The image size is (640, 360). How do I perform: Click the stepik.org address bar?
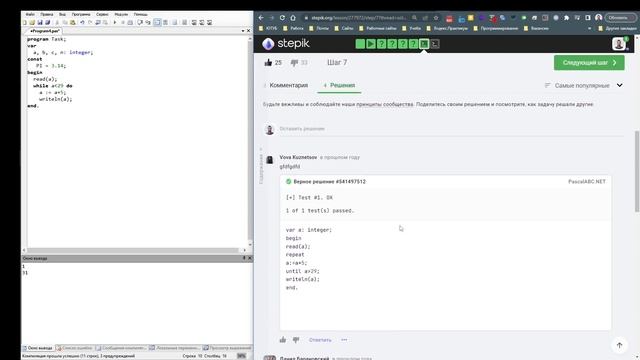click(358, 18)
